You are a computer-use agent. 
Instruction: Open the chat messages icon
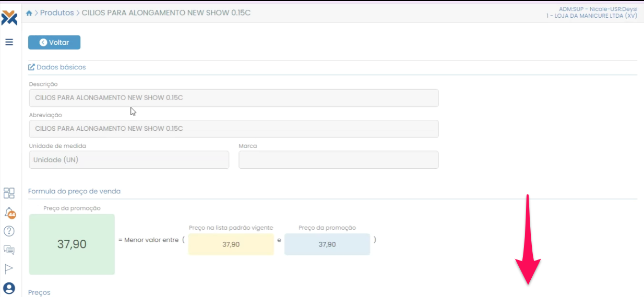(x=9, y=250)
